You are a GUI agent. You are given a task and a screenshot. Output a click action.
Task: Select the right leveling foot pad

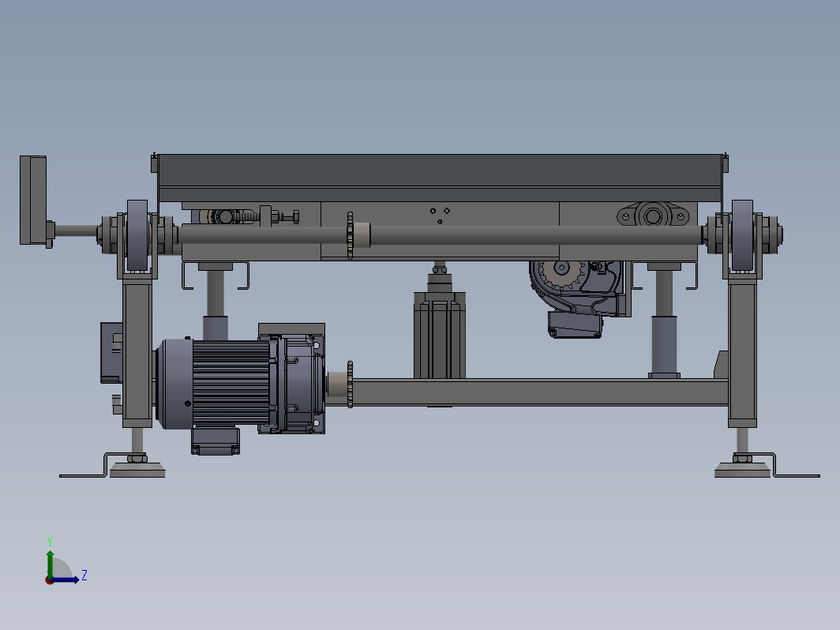pos(742,470)
